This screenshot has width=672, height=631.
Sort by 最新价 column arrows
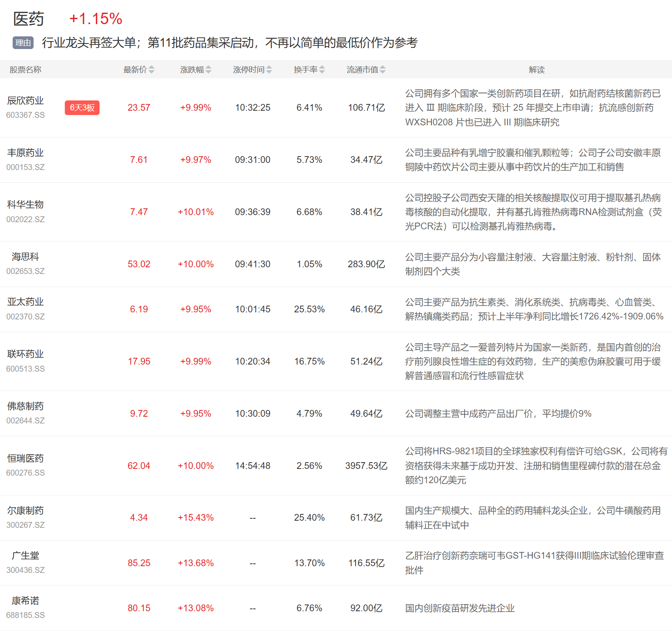click(x=151, y=70)
